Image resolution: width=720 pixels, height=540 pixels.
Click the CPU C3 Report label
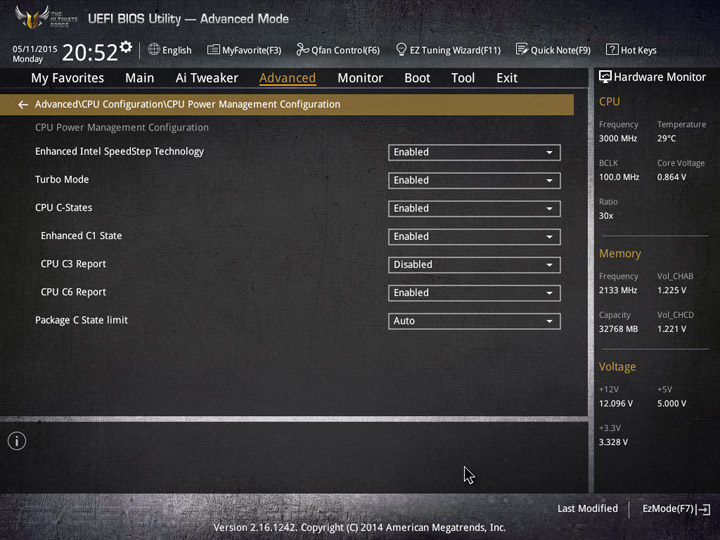point(73,264)
